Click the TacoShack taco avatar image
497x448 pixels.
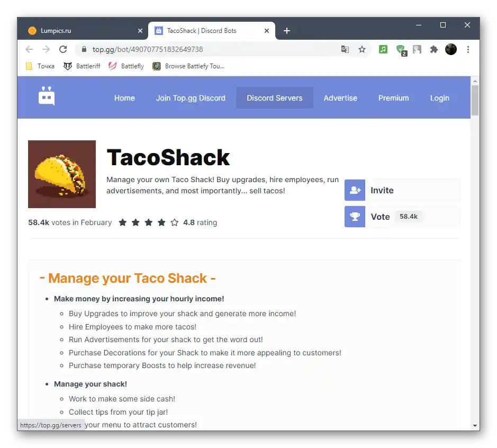tap(62, 174)
